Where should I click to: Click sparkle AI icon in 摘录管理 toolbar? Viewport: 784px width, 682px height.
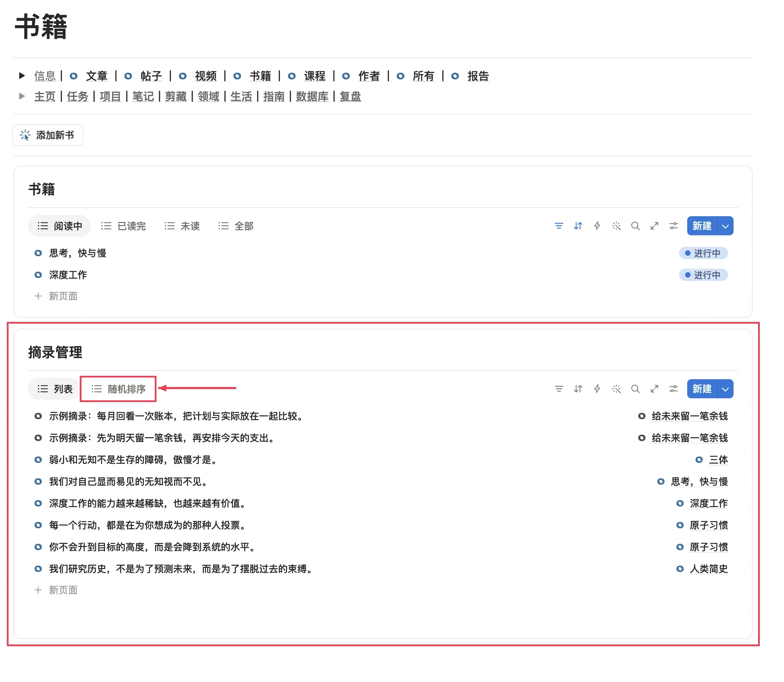click(x=616, y=389)
